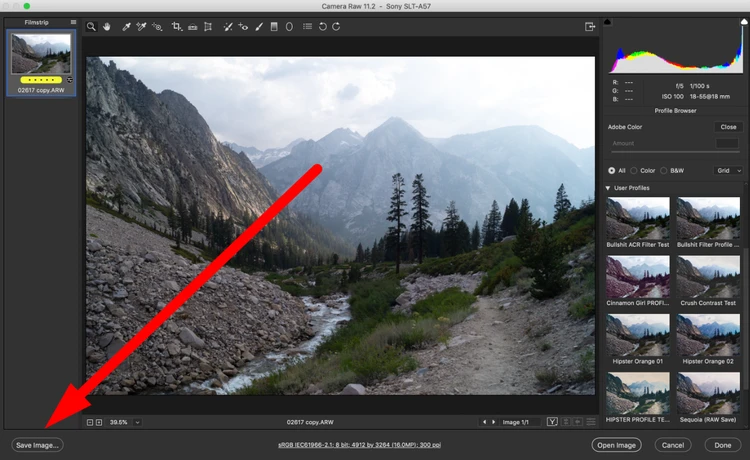This screenshot has width=750, height=460.
Task: Pick the White Balance eyedropper tool
Action: 126,27
